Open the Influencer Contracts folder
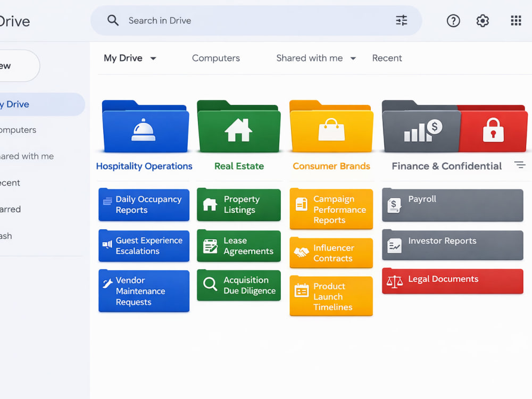Viewport: 532px width, 399px height. coord(331,253)
